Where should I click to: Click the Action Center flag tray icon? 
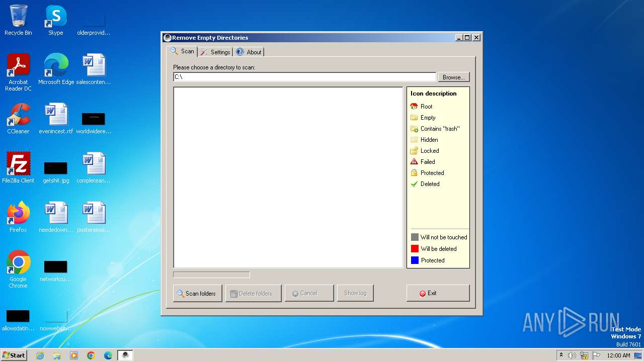tap(596, 355)
